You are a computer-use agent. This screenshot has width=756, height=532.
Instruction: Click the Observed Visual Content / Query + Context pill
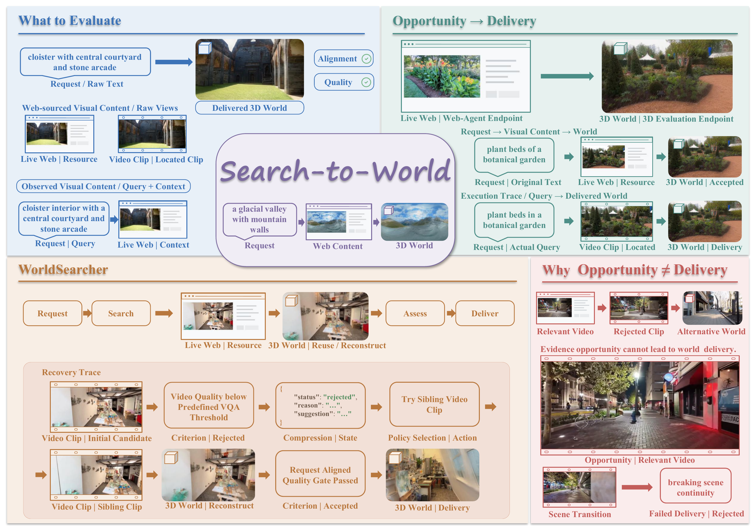(103, 186)
